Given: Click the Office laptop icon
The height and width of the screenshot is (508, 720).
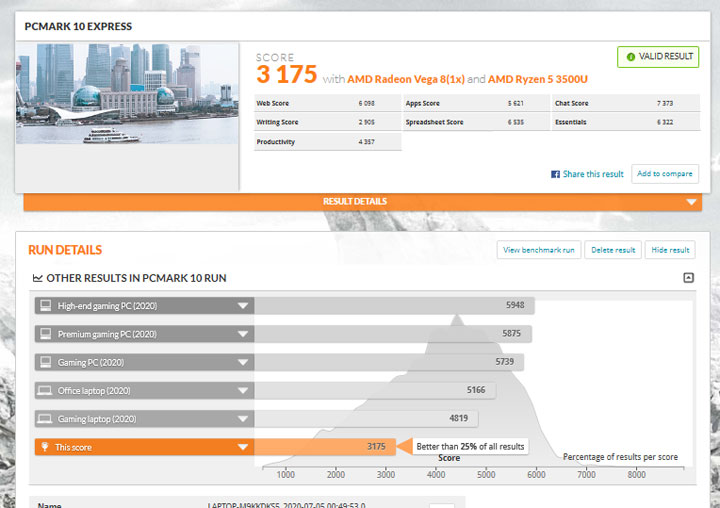Looking at the screenshot, I should (45, 390).
